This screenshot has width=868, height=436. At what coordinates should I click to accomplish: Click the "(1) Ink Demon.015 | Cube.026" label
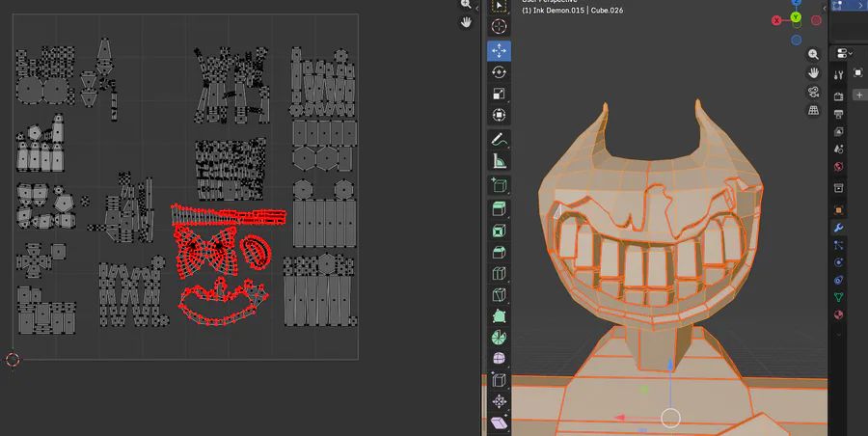[x=572, y=10]
